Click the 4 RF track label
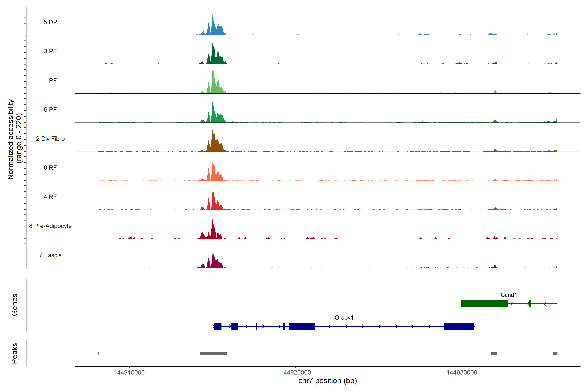Viewport: 588px width, 392px height. pyautogui.click(x=50, y=197)
